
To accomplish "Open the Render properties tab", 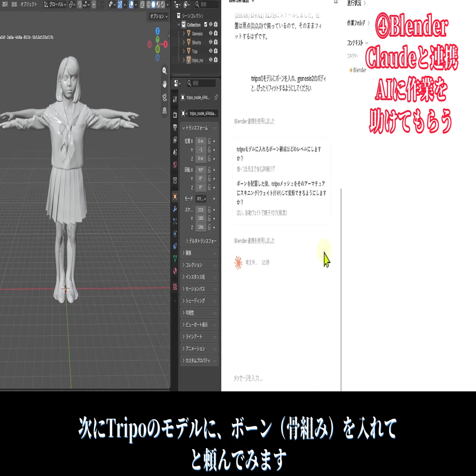I will [x=175, y=115].
